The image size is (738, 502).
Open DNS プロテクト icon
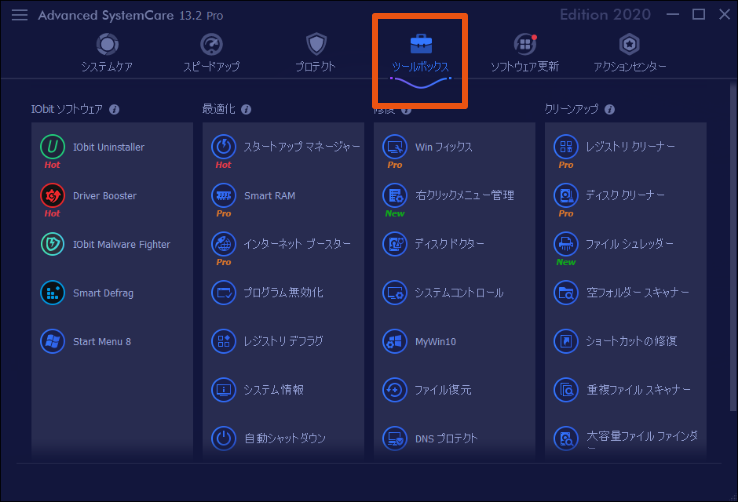click(394, 438)
